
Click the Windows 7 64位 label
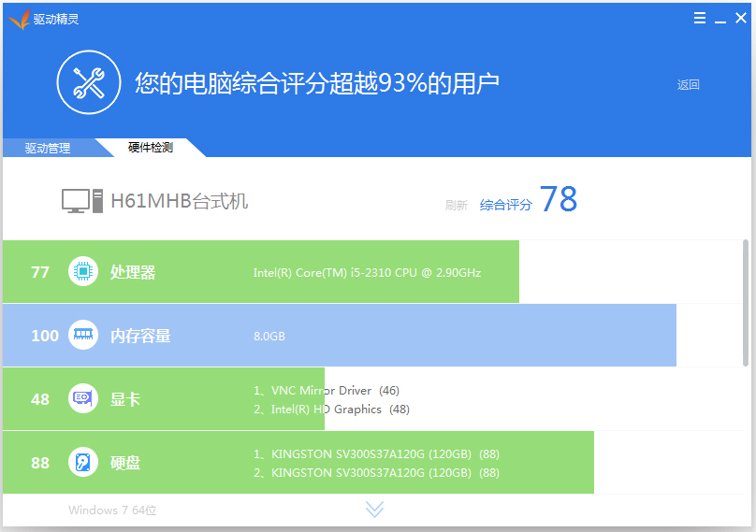tap(112, 510)
